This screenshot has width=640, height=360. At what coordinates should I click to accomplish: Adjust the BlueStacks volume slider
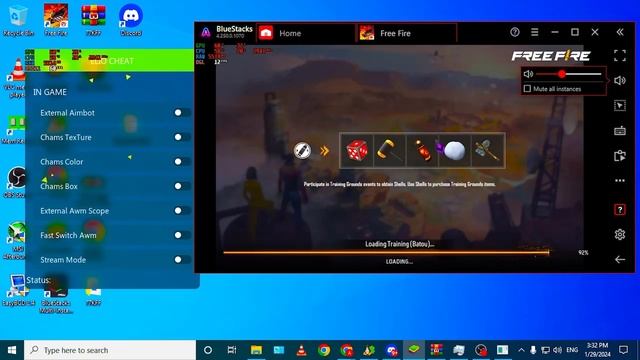569,74
